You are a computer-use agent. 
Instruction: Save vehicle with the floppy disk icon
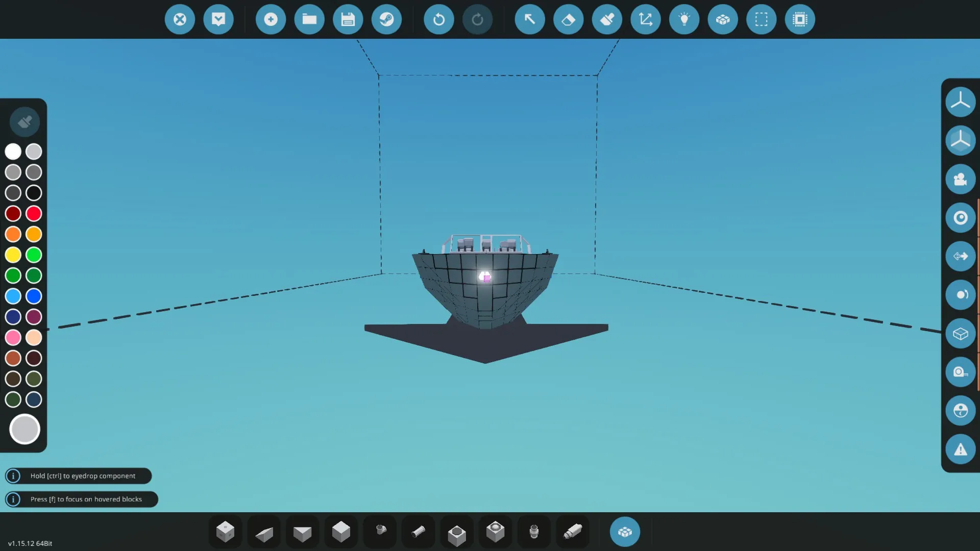click(348, 19)
